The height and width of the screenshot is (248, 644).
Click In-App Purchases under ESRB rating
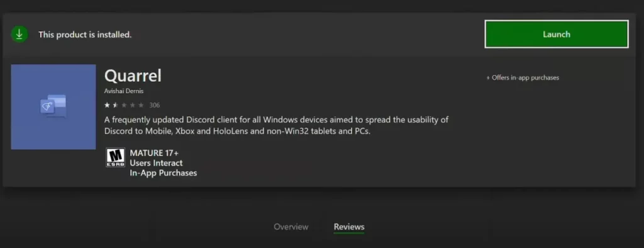pyautogui.click(x=163, y=173)
